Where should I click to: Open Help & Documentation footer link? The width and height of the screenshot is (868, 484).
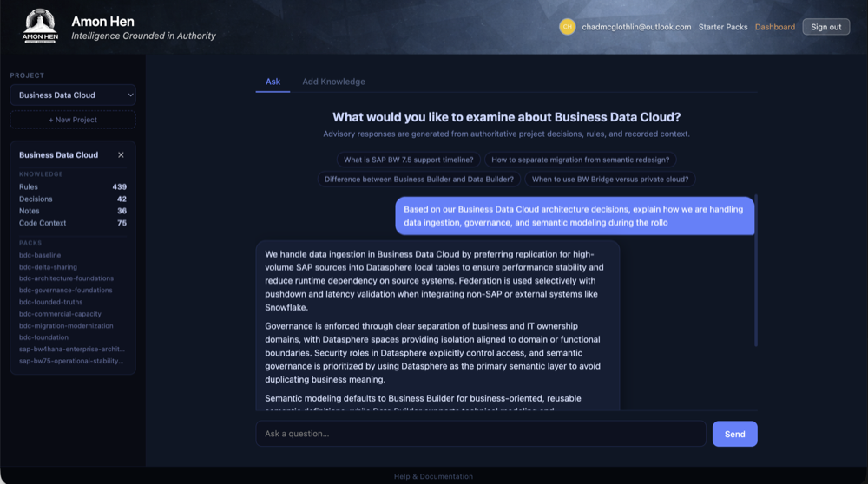433,476
